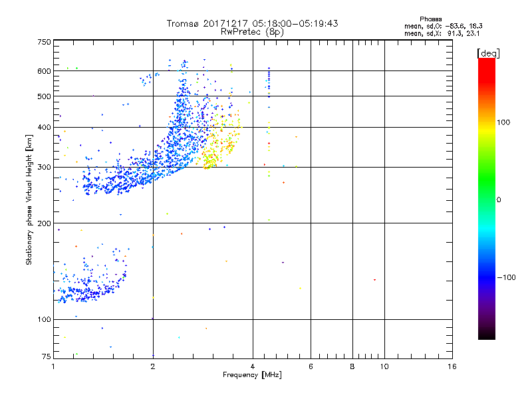Click the x-axis label "1"
The height and width of the screenshot is (399, 532).
[53, 366]
